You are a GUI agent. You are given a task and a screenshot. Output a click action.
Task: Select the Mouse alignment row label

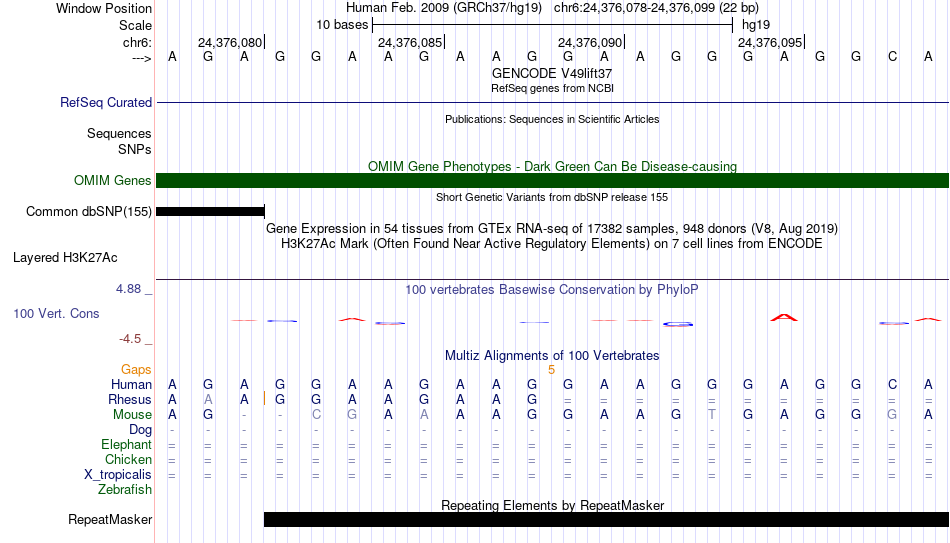point(133,415)
